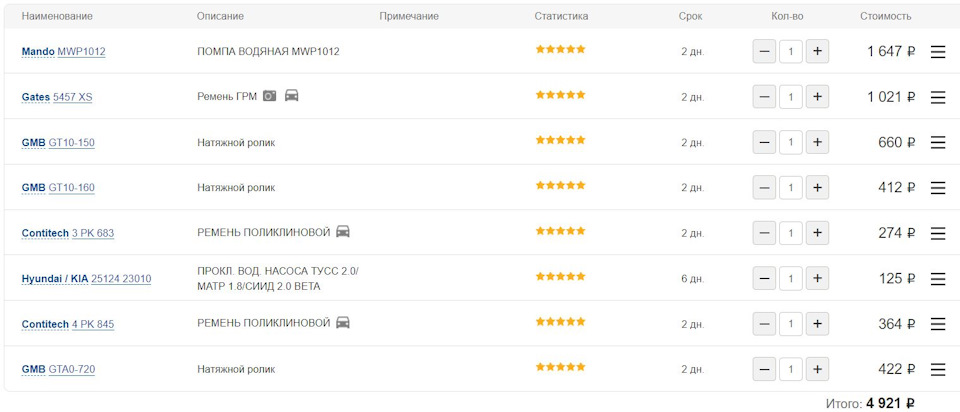Click quantity field for GMB GTA0-720
This screenshot has height=412, width=960.
791,370
